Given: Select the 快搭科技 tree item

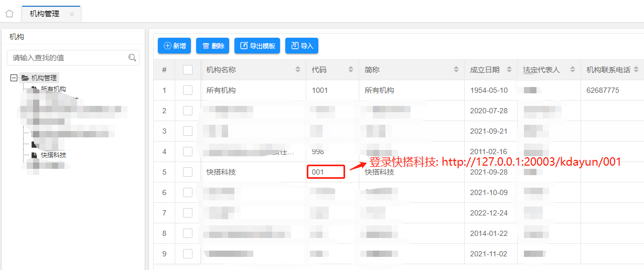Looking at the screenshot, I should tap(53, 155).
